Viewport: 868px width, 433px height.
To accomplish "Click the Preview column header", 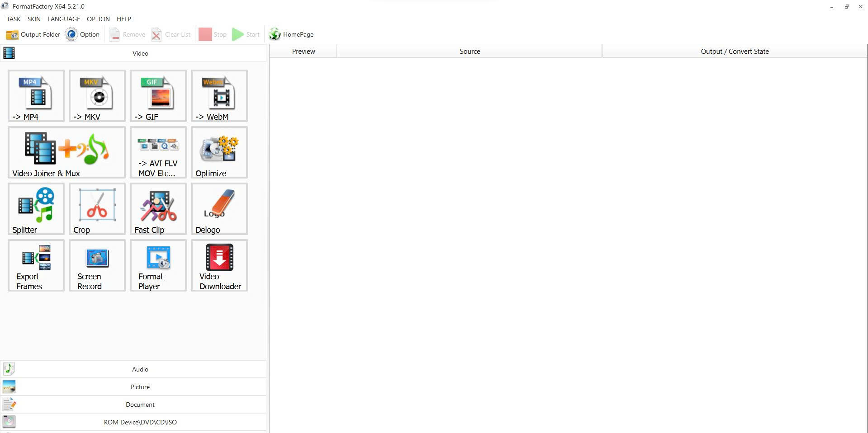I will pos(304,51).
